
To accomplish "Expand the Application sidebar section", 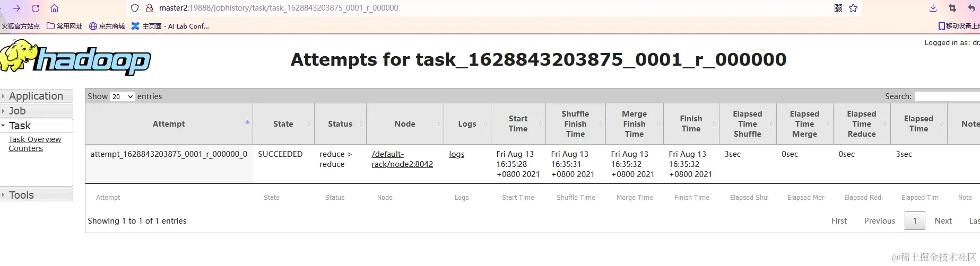I will pyautogui.click(x=36, y=96).
